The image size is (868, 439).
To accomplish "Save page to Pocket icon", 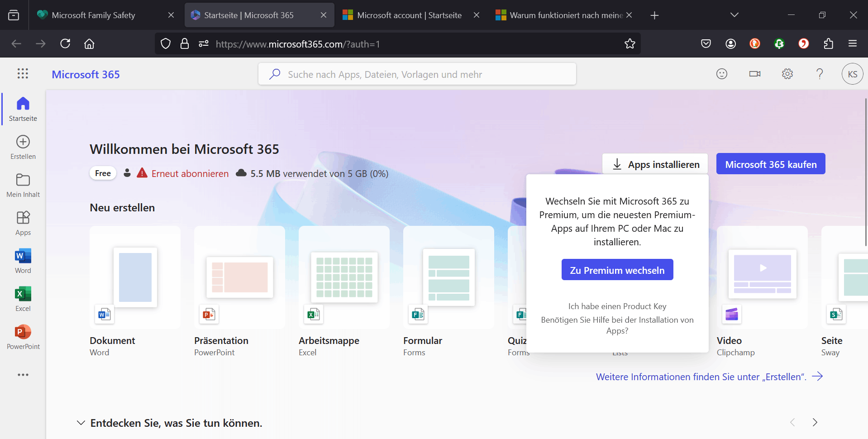I will click(706, 43).
